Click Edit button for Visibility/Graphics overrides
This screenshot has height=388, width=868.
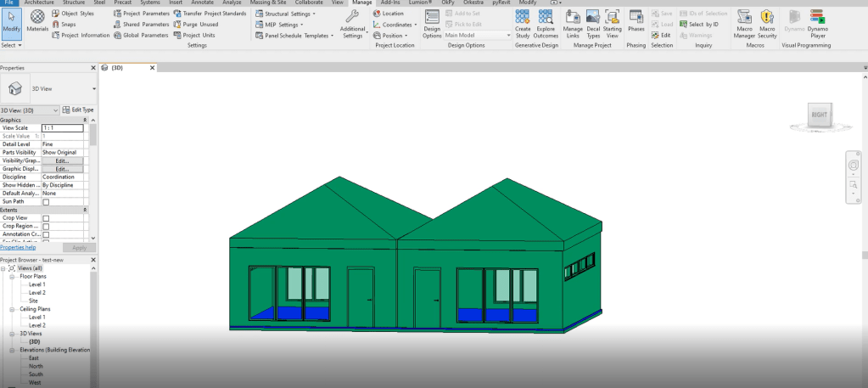[x=62, y=160]
